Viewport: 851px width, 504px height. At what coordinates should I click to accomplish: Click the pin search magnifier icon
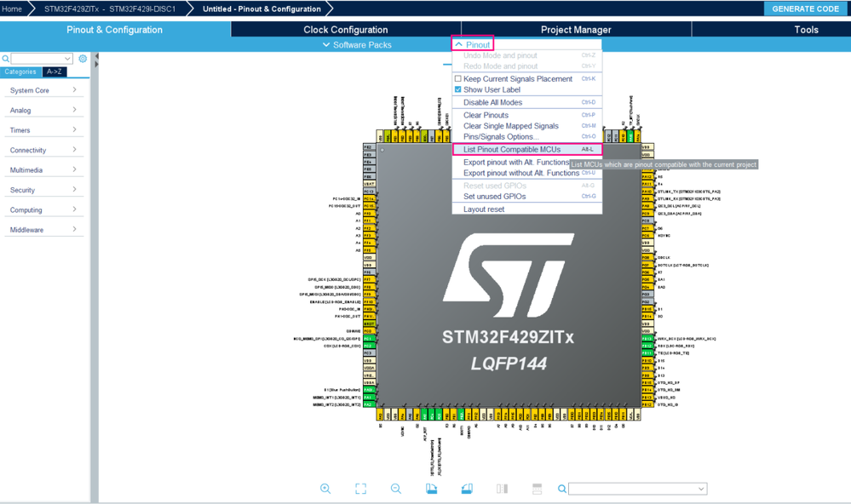pyautogui.click(x=561, y=488)
